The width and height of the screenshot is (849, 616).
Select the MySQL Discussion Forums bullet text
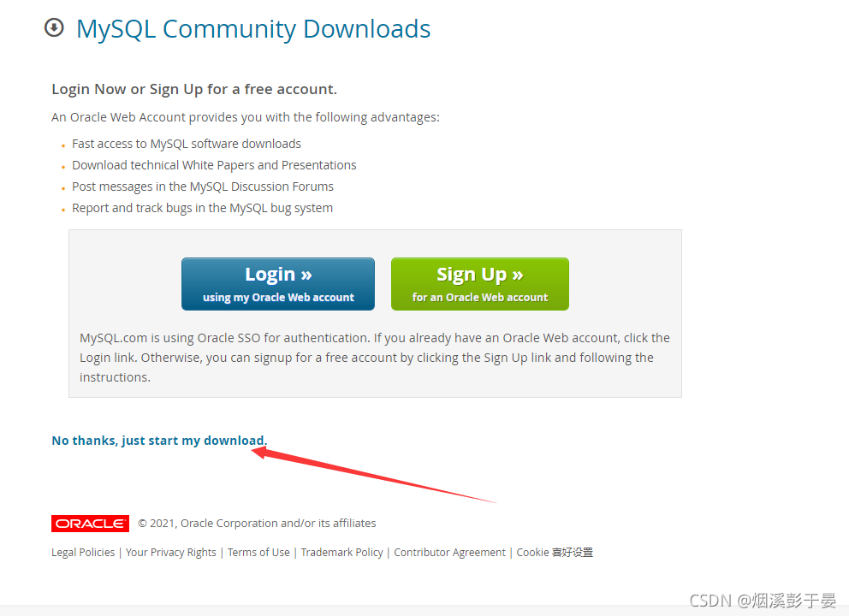(203, 187)
